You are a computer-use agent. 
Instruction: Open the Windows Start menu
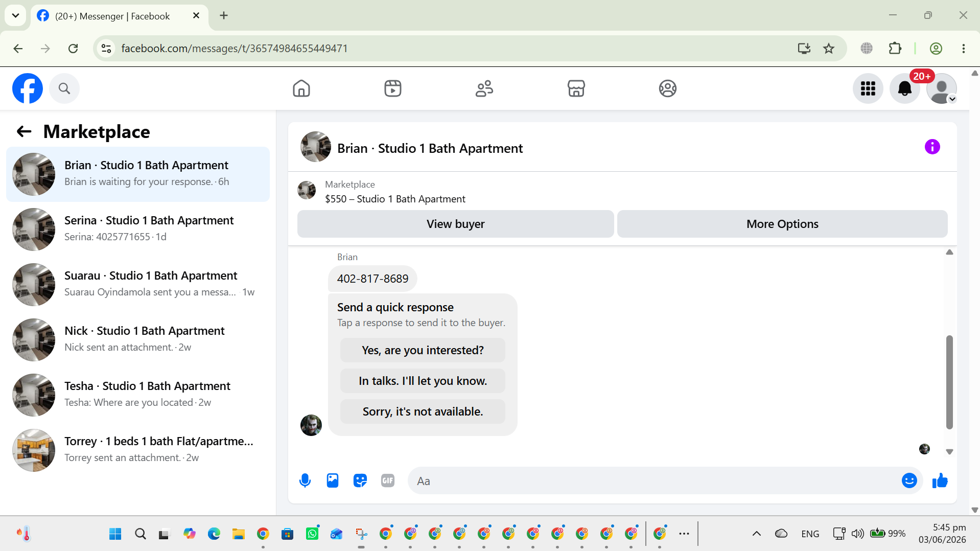tap(115, 534)
